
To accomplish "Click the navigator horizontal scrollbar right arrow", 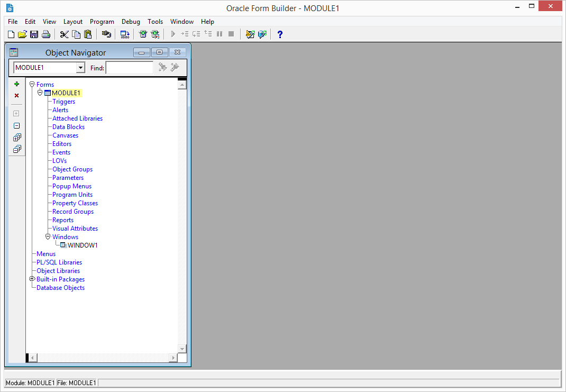I will (173, 358).
